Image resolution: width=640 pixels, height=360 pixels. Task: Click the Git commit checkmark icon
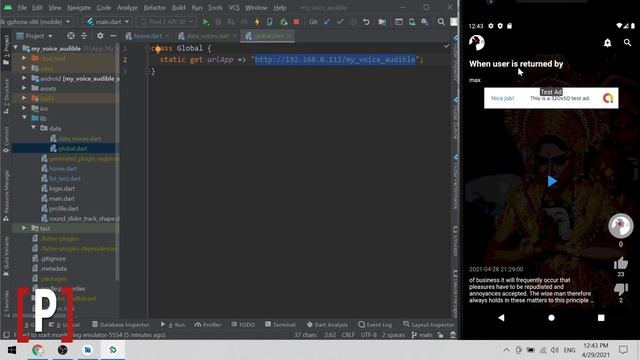(x=340, y=22)
